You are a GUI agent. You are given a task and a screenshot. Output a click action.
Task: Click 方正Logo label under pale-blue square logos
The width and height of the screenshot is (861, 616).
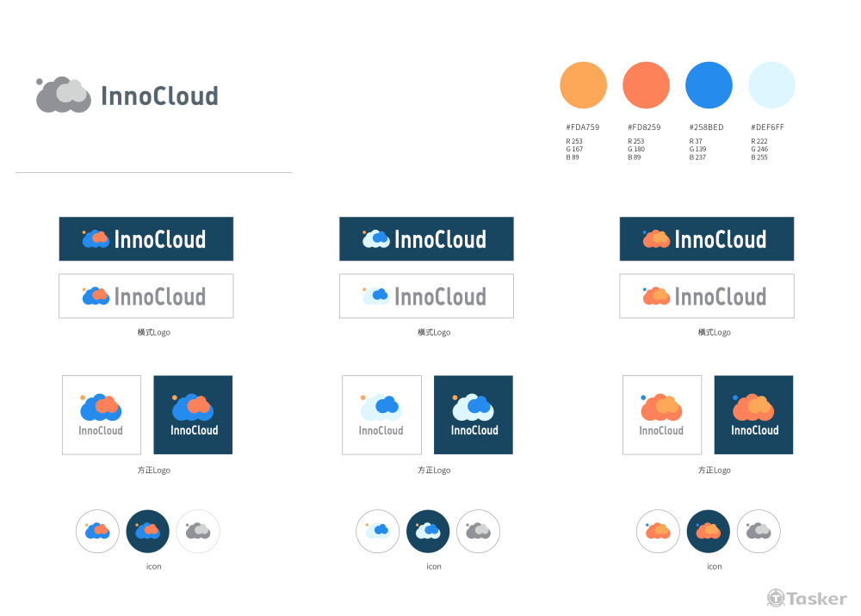pos(434,470)
